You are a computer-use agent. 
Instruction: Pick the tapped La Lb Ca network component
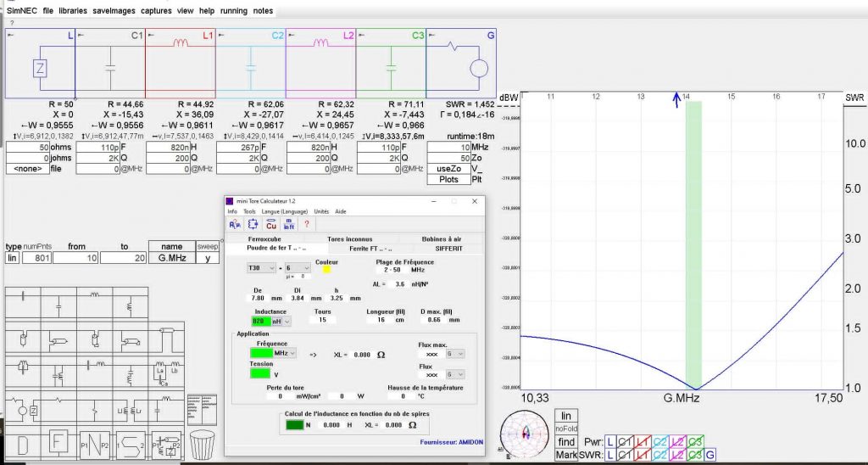[165, 373]
